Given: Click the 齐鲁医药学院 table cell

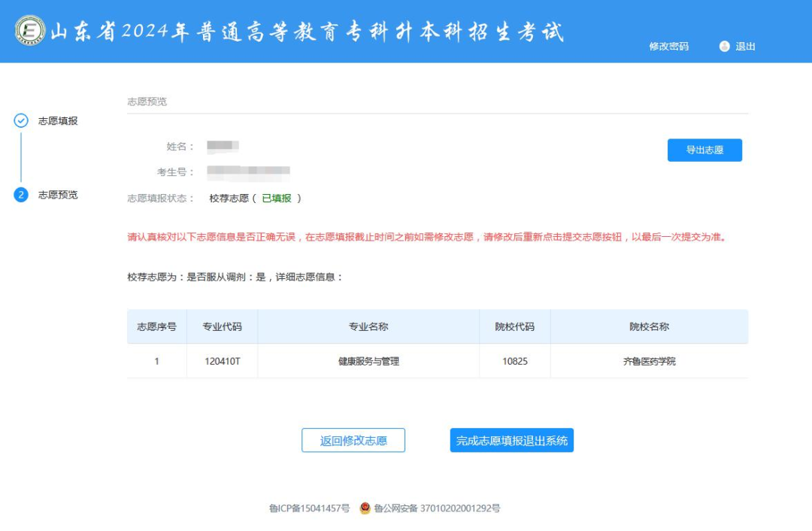Looking at the screenshot, I should [649, 361].
